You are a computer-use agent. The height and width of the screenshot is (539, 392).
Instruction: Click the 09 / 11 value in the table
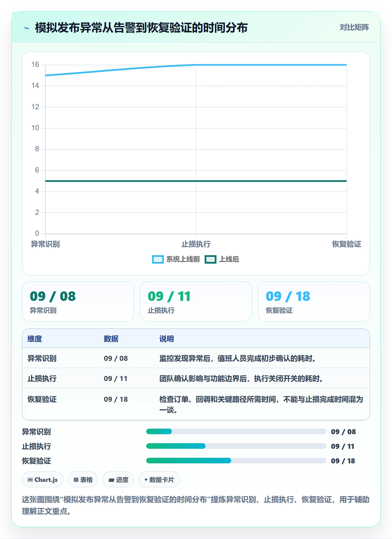[116, 379]
